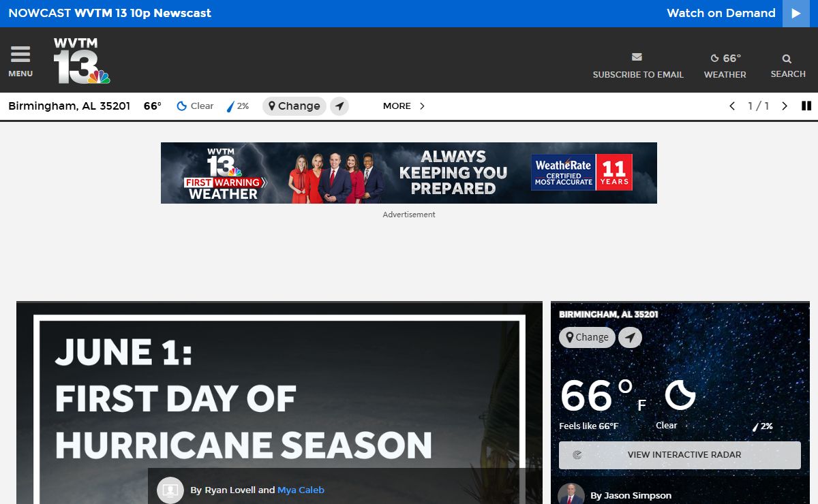Click View Interactive Radar button
Screen dimensions: 818x504
click(x=680, y=455)
